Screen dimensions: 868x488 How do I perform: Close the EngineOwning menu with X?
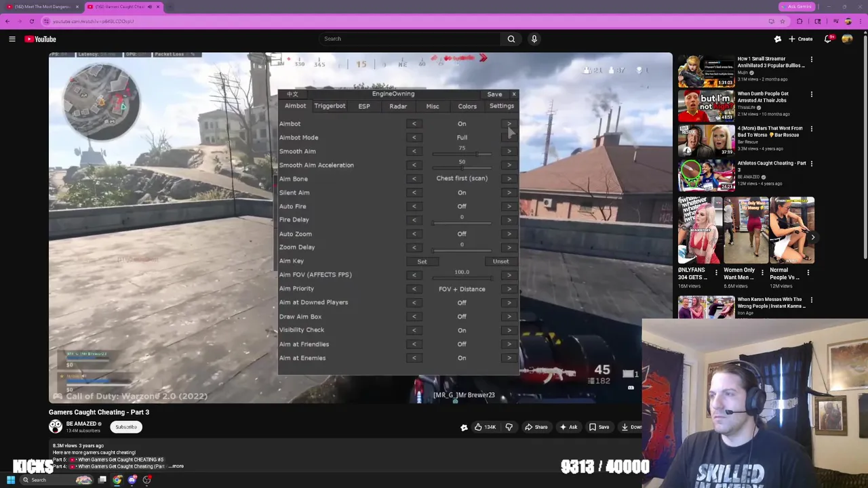point(514,94)
